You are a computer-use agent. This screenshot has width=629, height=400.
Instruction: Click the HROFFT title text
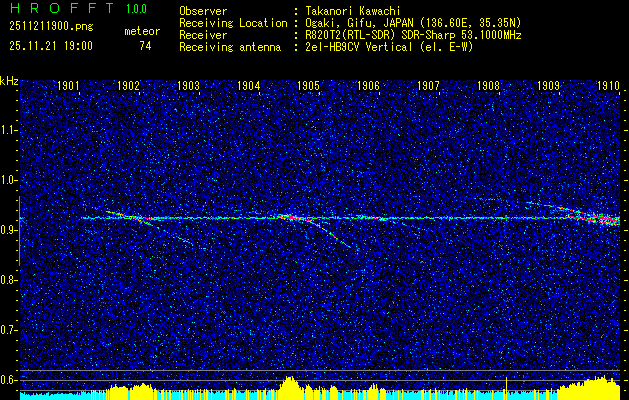(62, 8)
